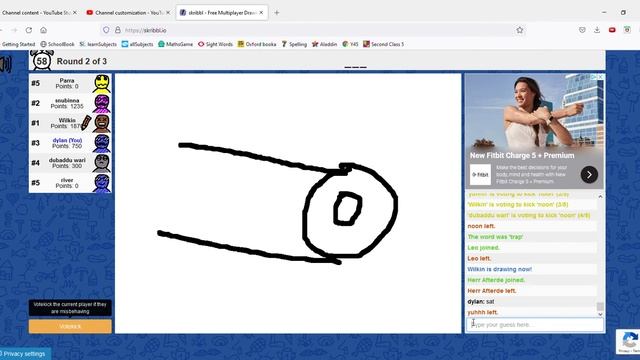This screenshot has width=640, height=360.
Task: Go to the browser home page icon
Action: [x=43, y=30]
